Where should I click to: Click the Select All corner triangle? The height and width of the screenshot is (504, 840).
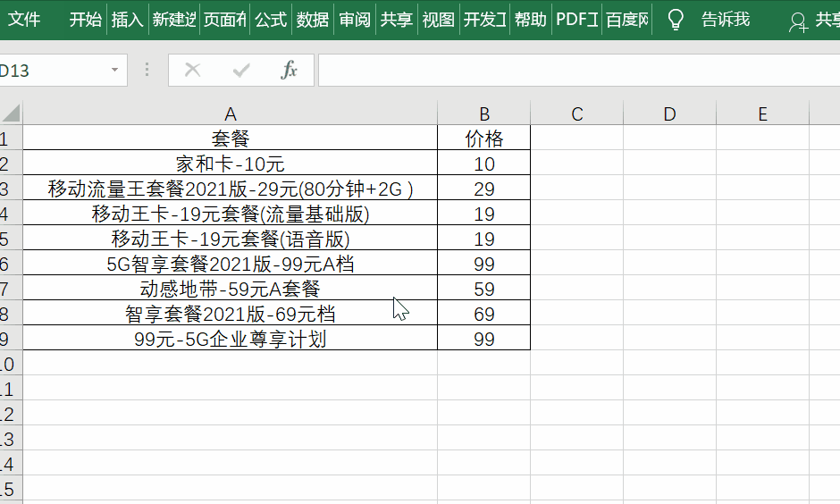pos(12,113)
